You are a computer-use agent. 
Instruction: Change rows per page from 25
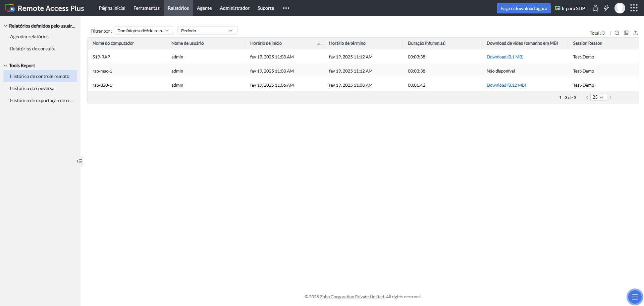click(x=598, y=97)
